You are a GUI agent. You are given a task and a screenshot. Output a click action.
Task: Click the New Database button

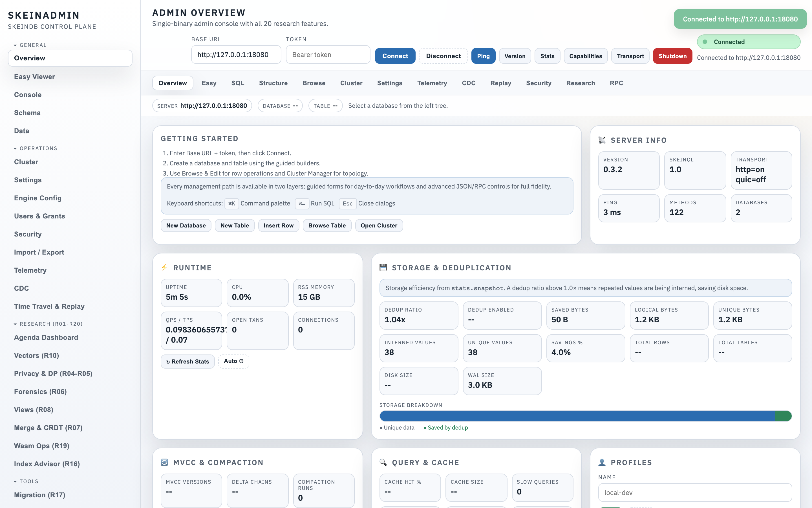click(186, 225)
